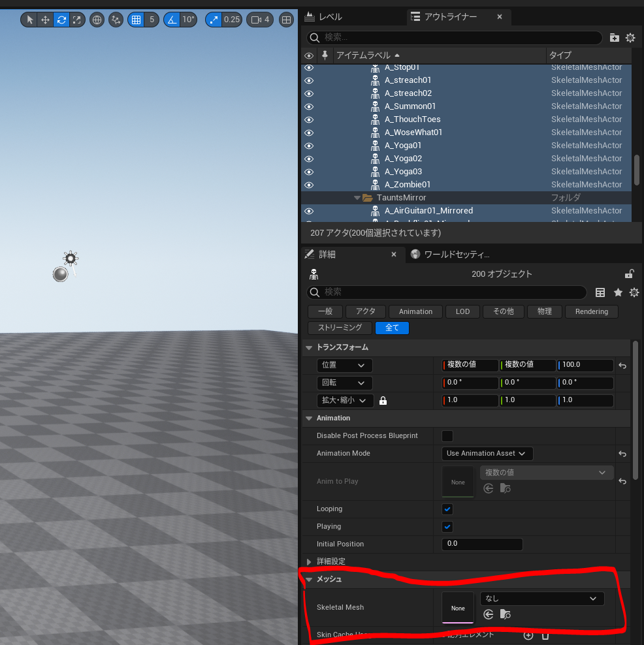Collapse the TauntsMirror folder in the Outliner
Screen dimensions: 644x645
click(357, 197)
